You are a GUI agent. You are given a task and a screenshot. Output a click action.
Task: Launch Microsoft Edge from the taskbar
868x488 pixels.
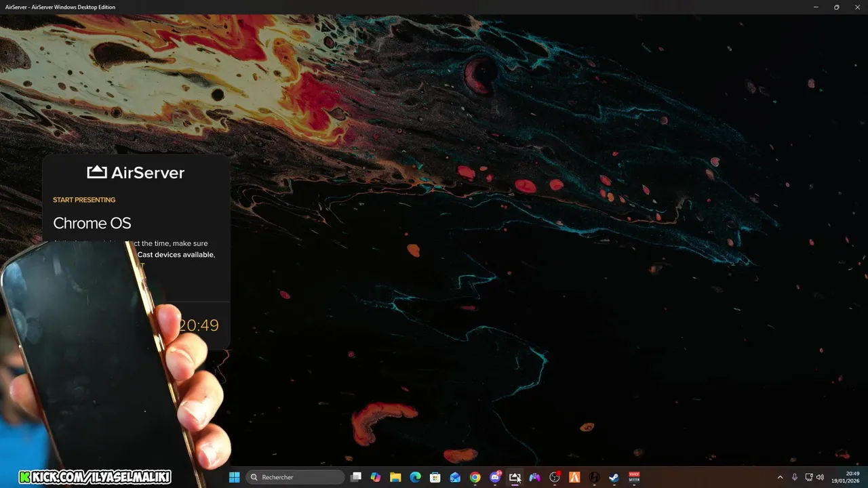point(416,477)
